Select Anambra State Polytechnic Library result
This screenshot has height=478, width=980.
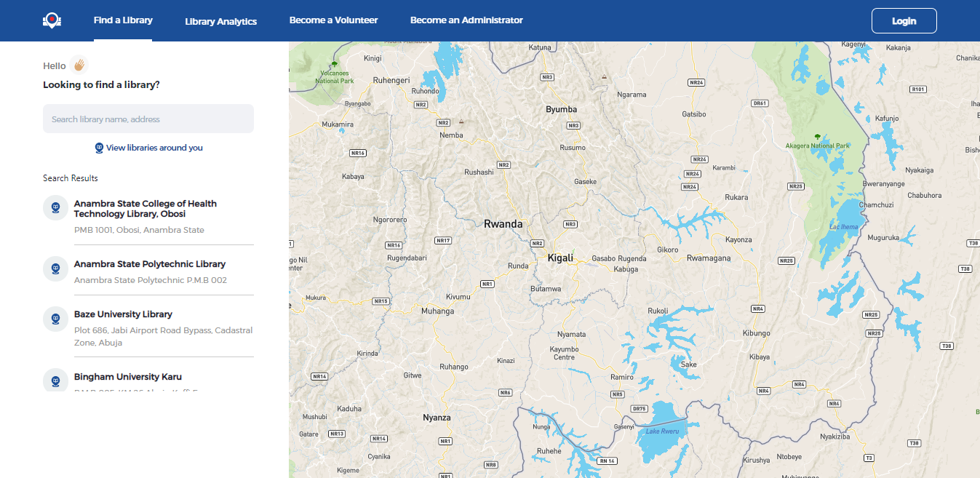(150, 264)
